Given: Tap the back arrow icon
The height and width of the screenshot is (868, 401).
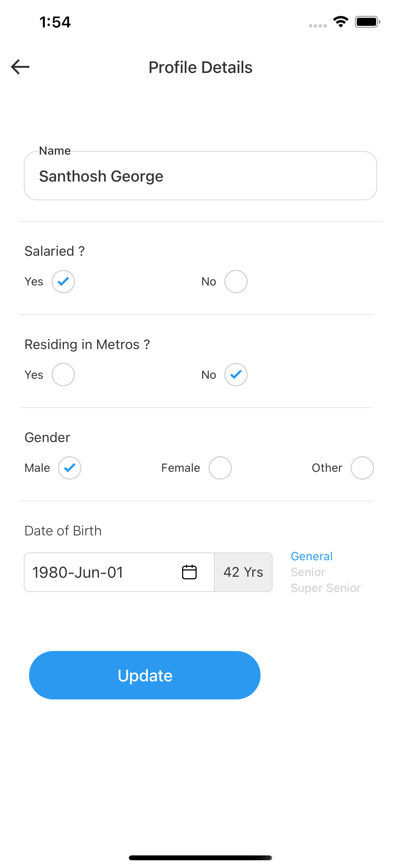Looking at the screenshot, I should click(20, 67).
